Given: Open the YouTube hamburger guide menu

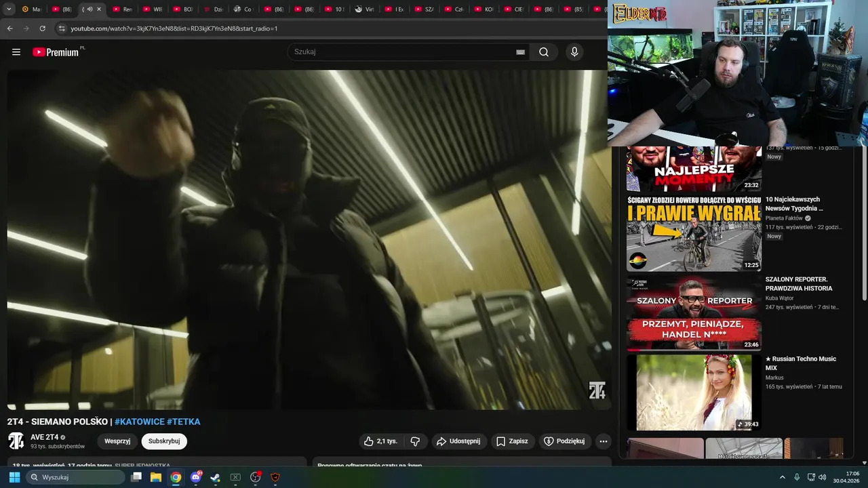Looking at the screenshot, I should (16, 52).
